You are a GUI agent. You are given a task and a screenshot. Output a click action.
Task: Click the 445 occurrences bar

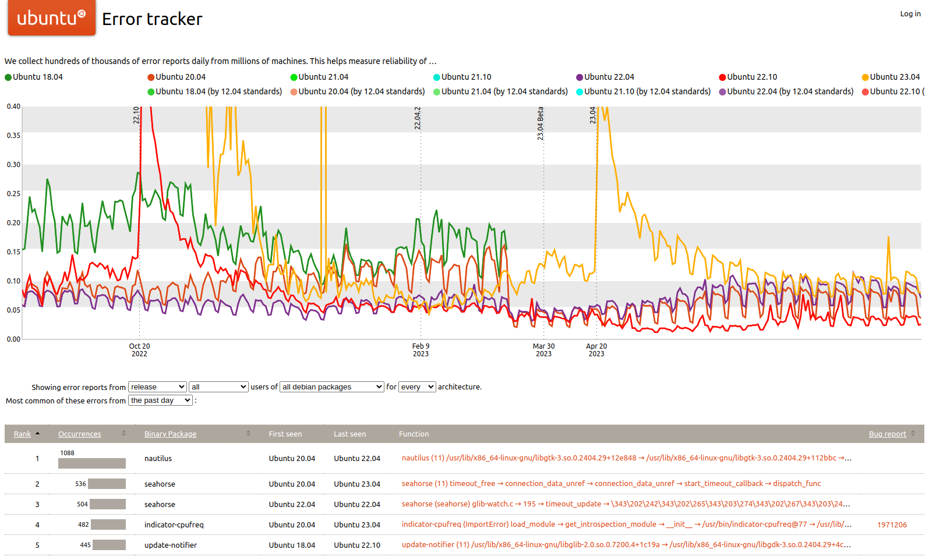coord(109,545)
